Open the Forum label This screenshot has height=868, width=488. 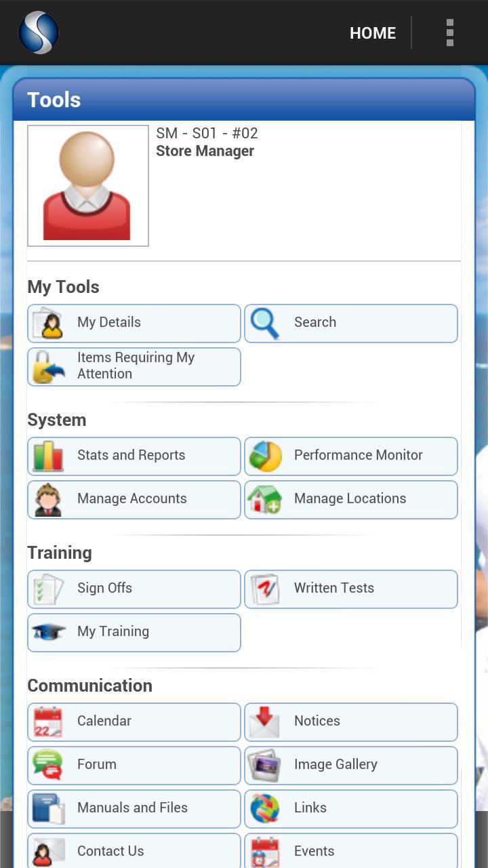pyautogui.click(x=97, y=764)
